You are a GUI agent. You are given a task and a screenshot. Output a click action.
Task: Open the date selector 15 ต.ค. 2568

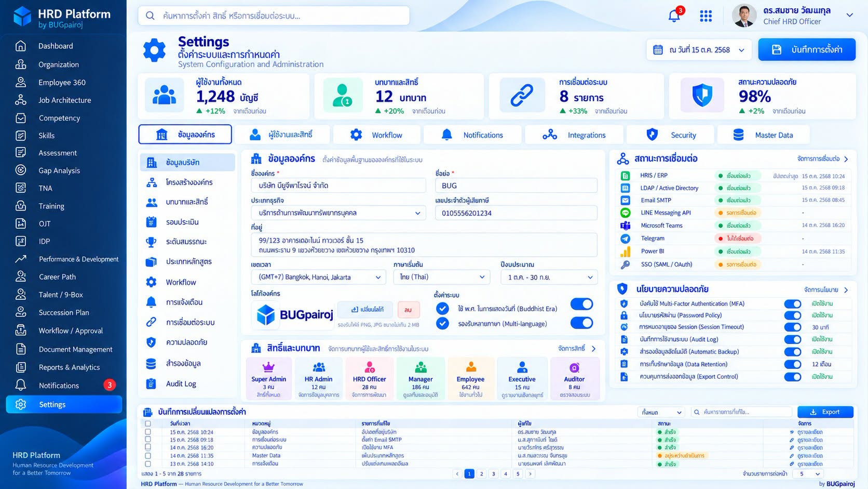[x=699, y=50]
